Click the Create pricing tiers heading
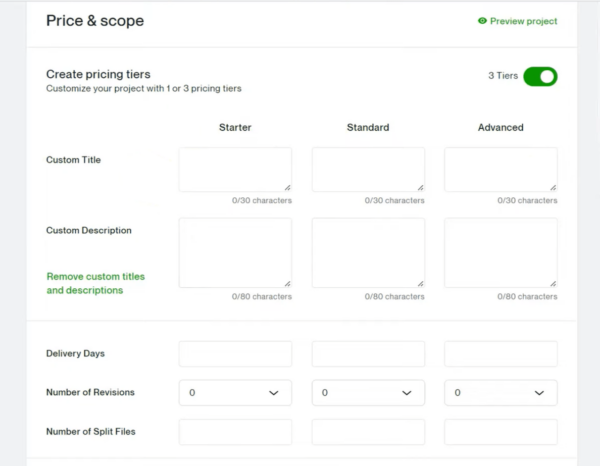The height and width of the screenshot is (466, 600). pos(98,74)
